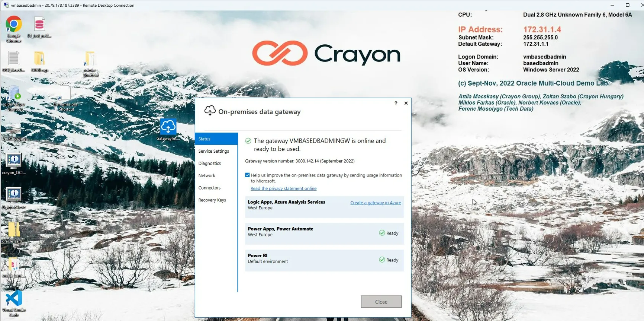Screen dimensions: 644x321
Task: Click the Close button in gateway dialog
Action: [x=381, y=302]
